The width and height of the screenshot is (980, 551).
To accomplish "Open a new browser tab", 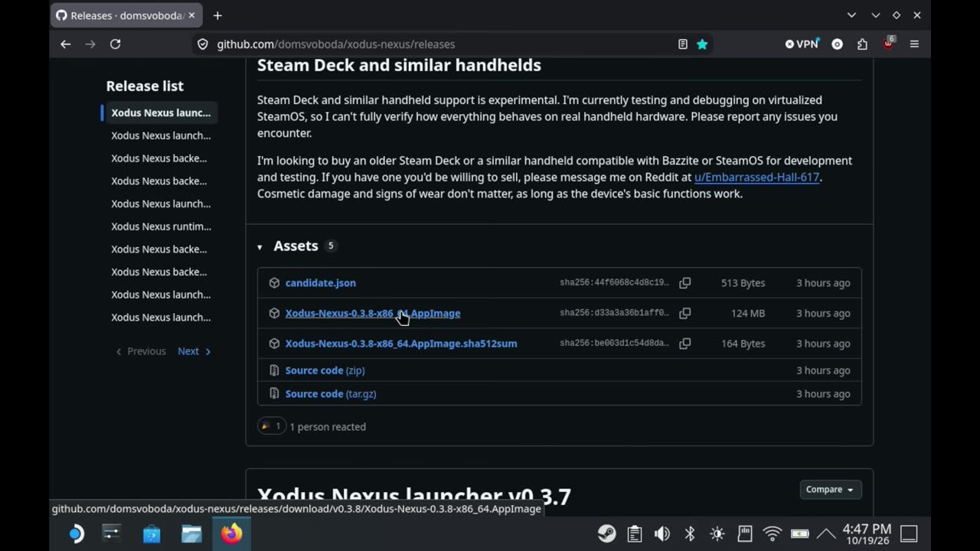I will pyautogui.click(x=217, y=15).
